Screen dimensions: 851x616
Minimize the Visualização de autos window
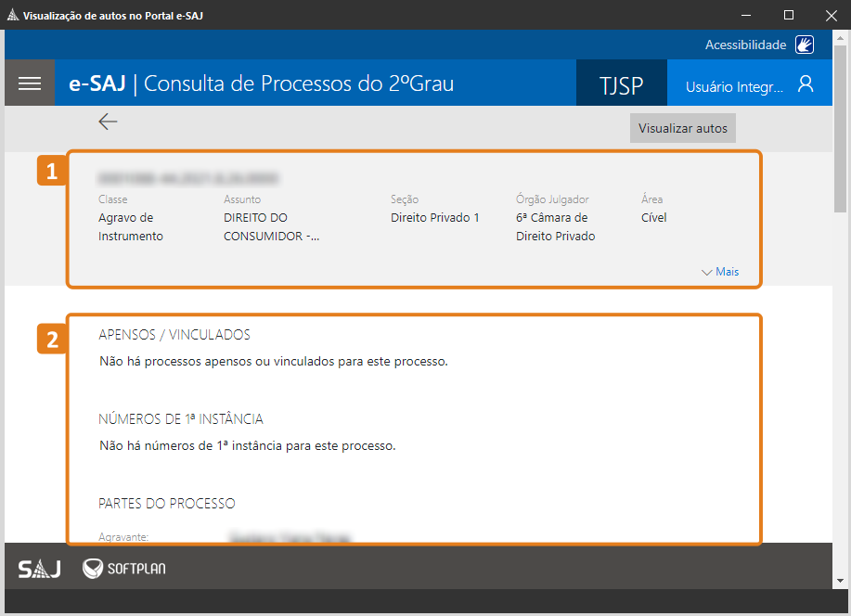click(746, 15)
